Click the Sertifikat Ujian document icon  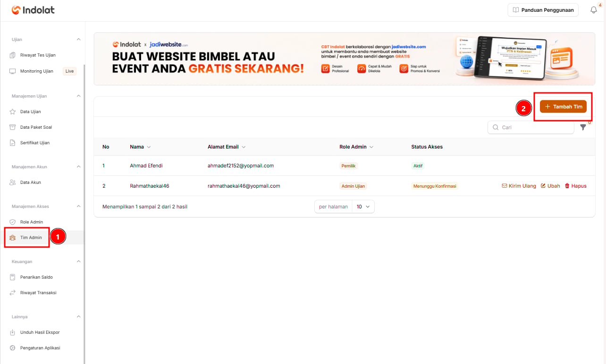tap(13, 143)
